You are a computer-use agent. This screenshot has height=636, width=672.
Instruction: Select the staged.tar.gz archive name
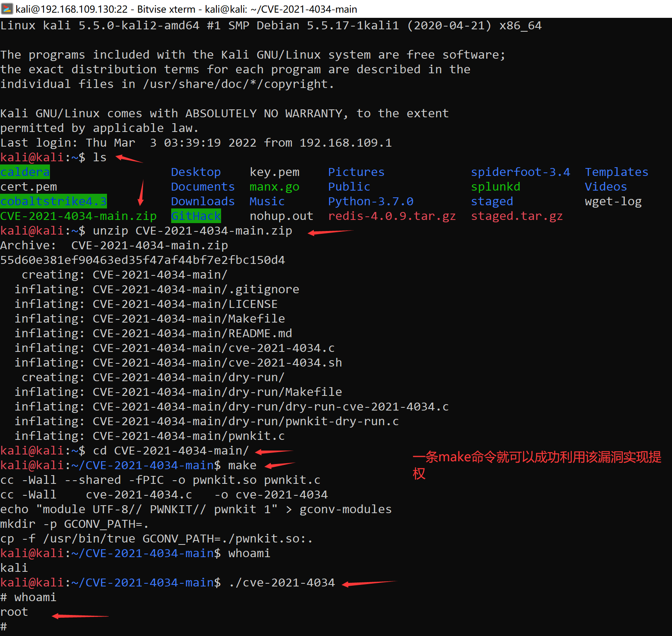[517, 216]
